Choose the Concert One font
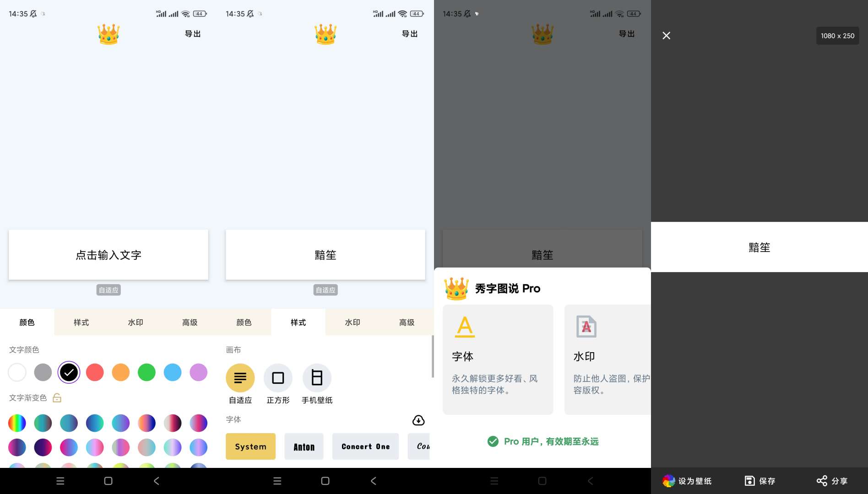This screenshot has height=494, width=868. pyautogui.click(x=365, y=446)
